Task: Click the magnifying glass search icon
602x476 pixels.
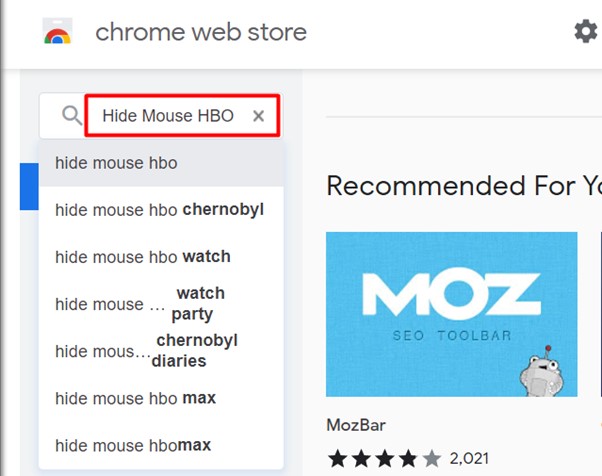Action: pyautogui.click(x=71, y=116)
